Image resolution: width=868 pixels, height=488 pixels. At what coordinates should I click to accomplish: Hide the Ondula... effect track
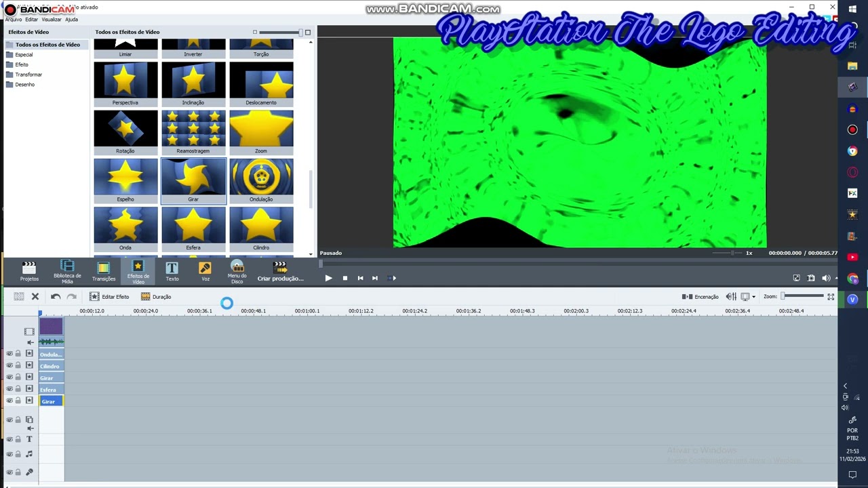pyautogui.click(x=9, y=354)
